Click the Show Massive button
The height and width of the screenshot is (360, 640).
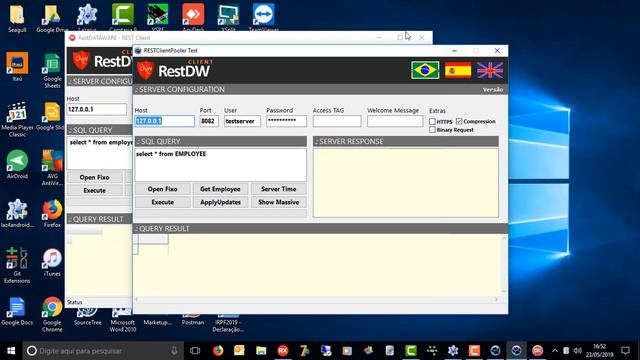point(278,202)
